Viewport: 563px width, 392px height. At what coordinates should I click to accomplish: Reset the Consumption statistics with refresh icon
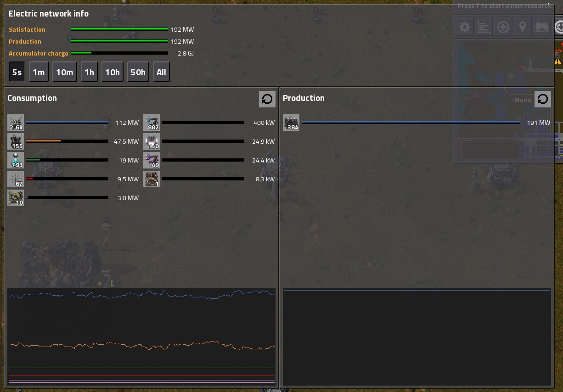point(267,99)
